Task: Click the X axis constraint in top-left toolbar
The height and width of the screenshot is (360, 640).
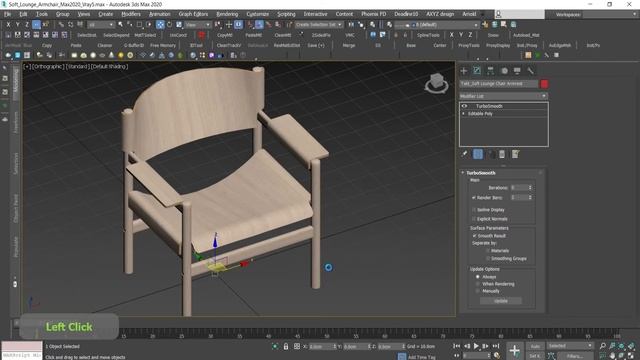Action: pyautogui.click(x=8, y=24)
